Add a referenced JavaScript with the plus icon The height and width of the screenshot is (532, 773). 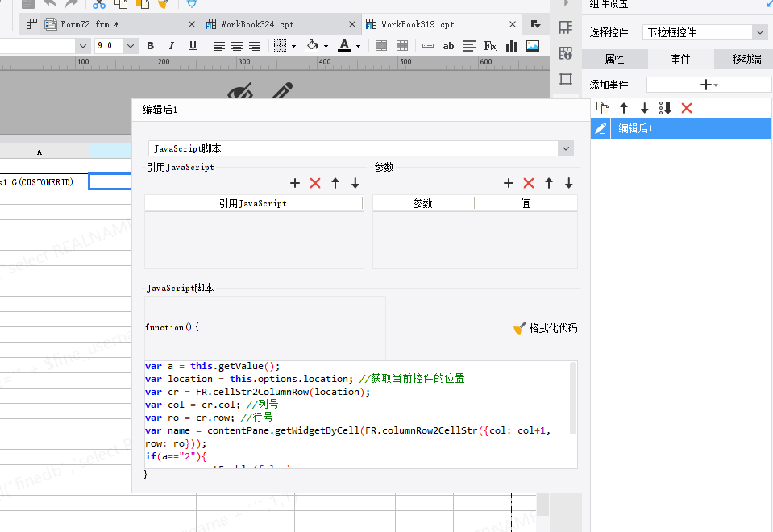(x=295, y=183)
